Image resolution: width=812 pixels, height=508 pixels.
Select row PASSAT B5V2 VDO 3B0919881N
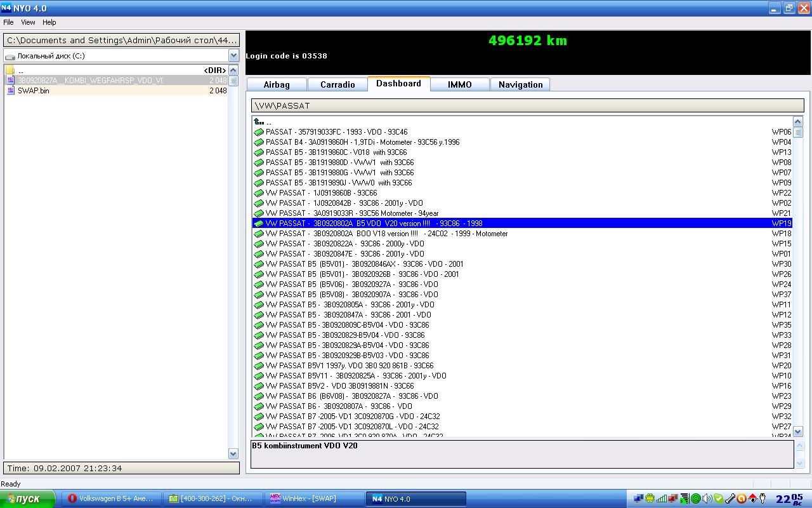tap(522, 386)
